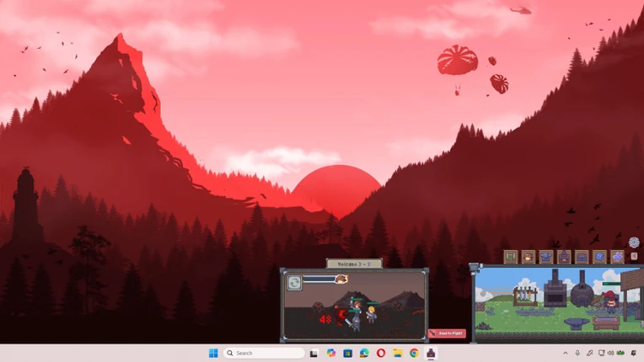The height and width of the screenshot is (362, 644).
Task: Open the green scroll quest icon
Action: (511, 257)
